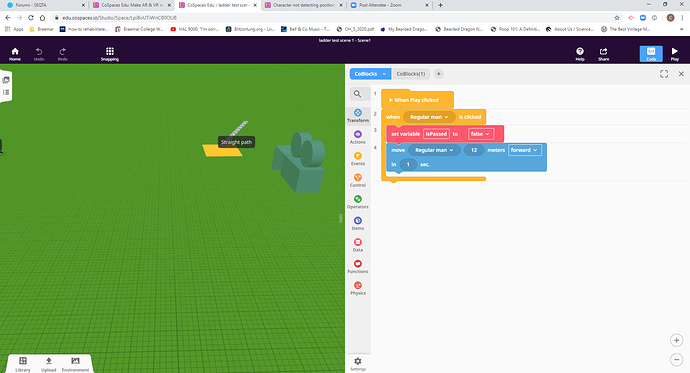This screenshot has height=373, width=690.
Task: Click the Play button in the top bar
Action: coord(675,54)
